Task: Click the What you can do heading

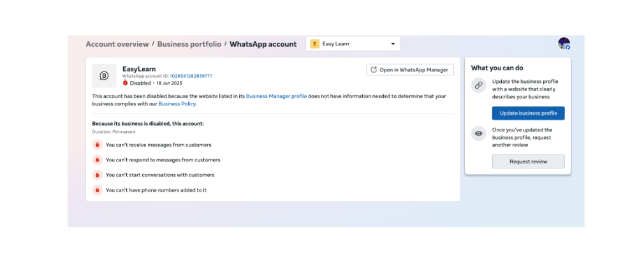Action: coord(497,68)
